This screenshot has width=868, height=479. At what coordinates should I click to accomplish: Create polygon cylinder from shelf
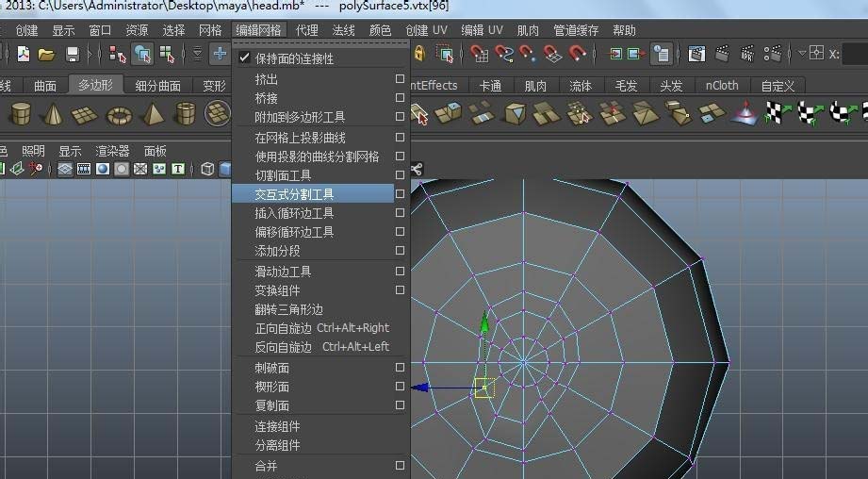[x=21, y=113]
